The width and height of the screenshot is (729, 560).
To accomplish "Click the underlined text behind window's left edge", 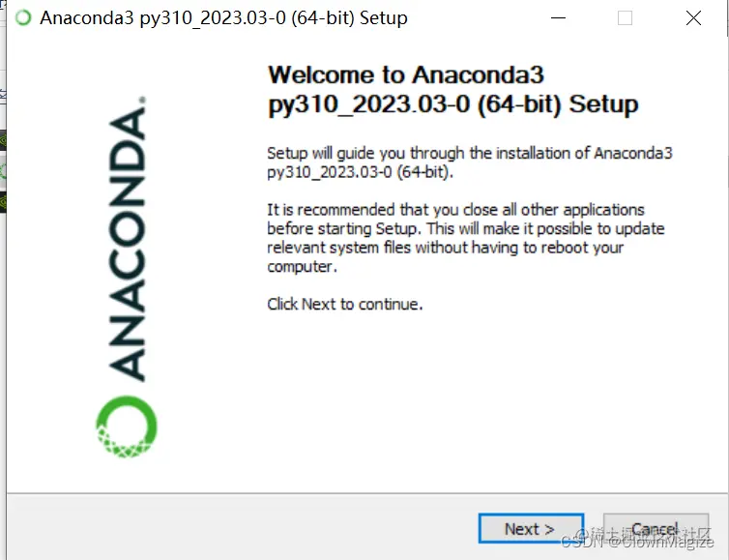I will [3, 95].
